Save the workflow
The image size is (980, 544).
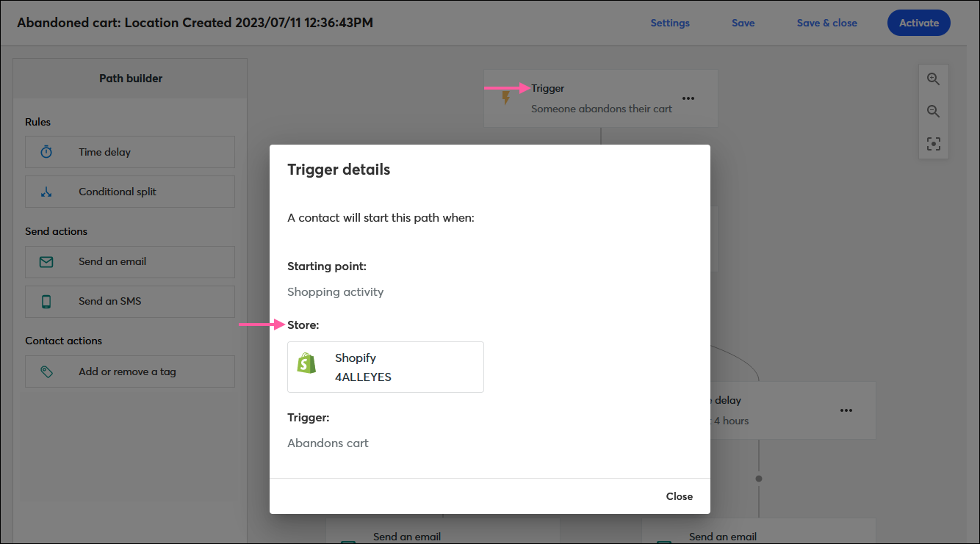coord(743,23)
